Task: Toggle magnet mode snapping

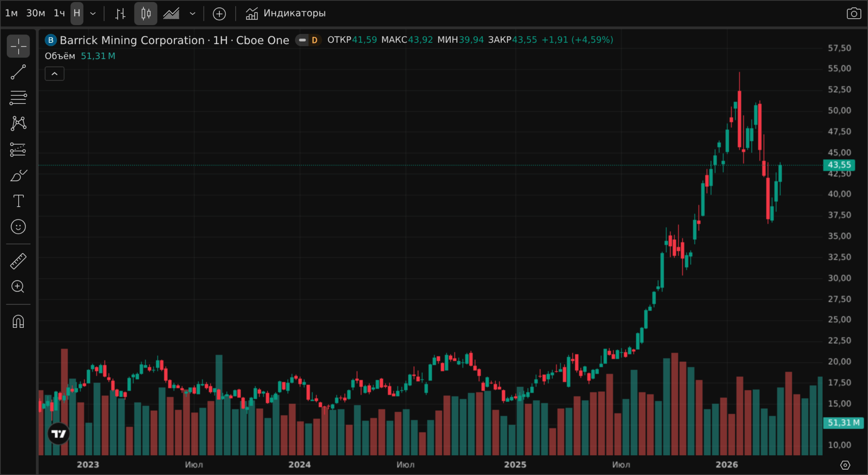Action: tap(18, 321)
